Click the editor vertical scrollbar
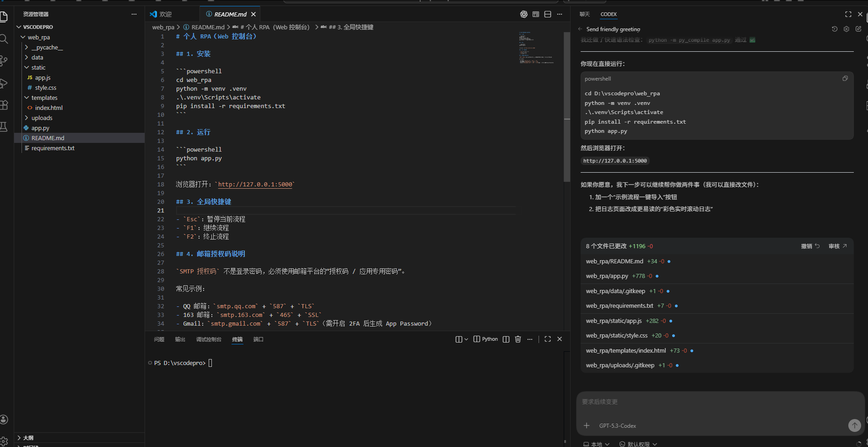This screenshot has height=447, width=868. (567, 106)
